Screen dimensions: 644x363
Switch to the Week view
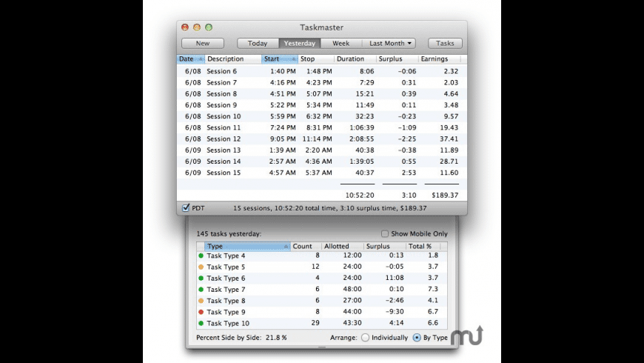pyautogui.click(x=341, y=43)
